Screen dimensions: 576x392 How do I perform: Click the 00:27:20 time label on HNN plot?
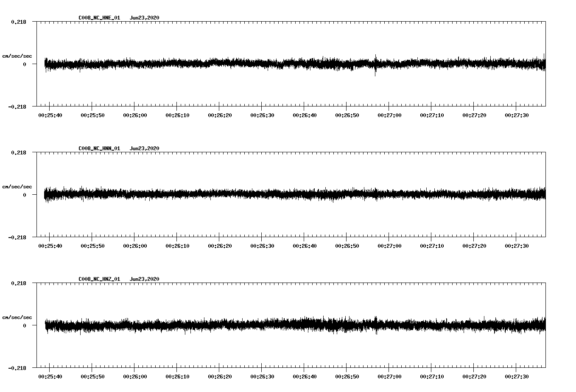tap(474, 246)
